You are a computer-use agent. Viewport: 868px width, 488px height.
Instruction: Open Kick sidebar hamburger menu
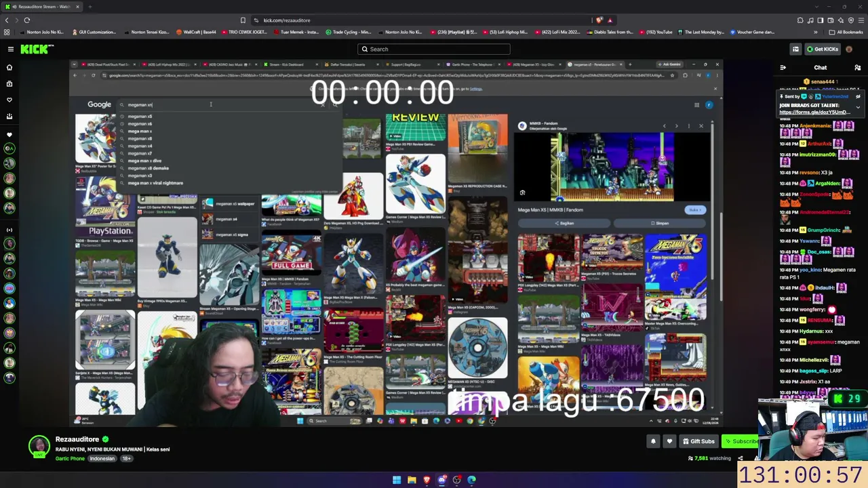tap(11, 49)
